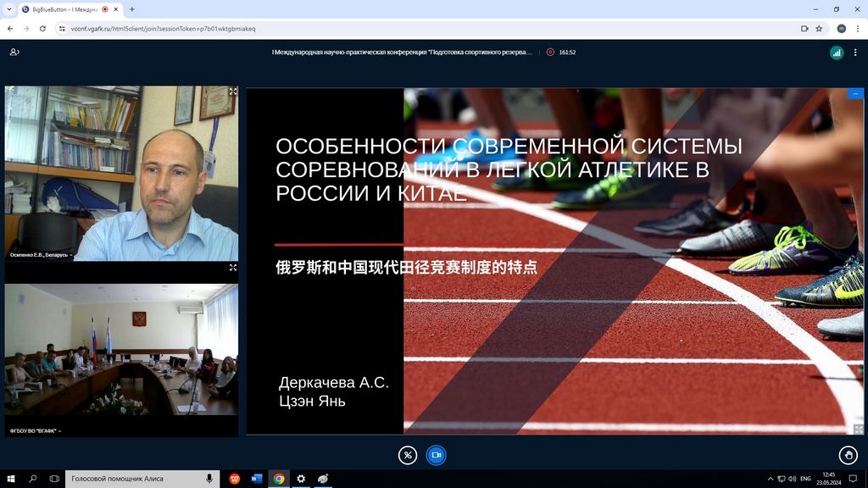Viewport: 868px width, 488px height.
Task: Minimize presentation with blue button
Action: [x=856, y=93]
